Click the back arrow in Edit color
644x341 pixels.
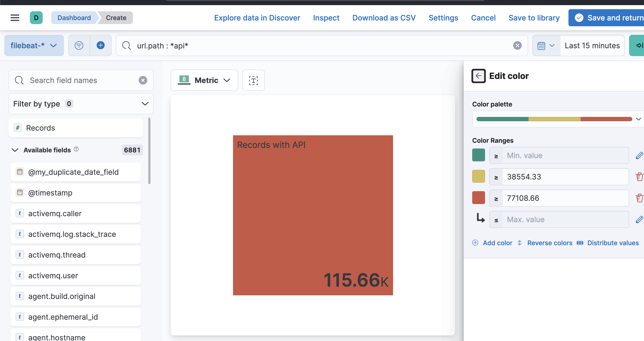[478, 76]
